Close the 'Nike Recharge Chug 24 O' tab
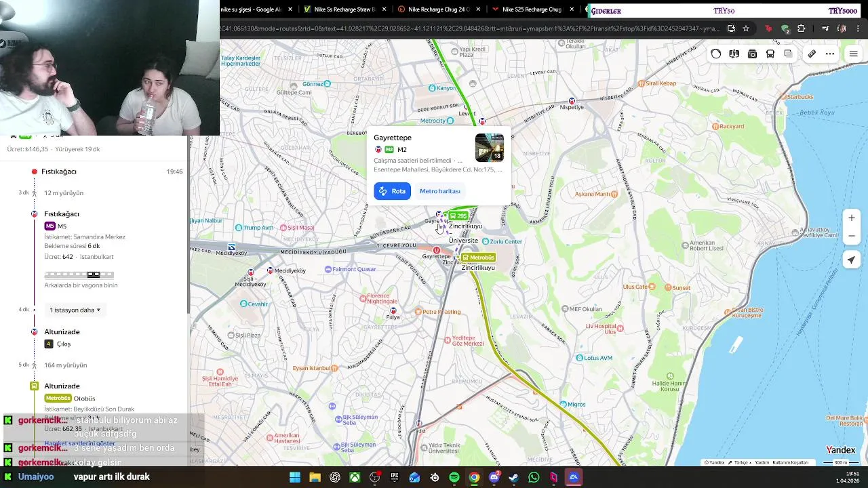 pos(479,9)
